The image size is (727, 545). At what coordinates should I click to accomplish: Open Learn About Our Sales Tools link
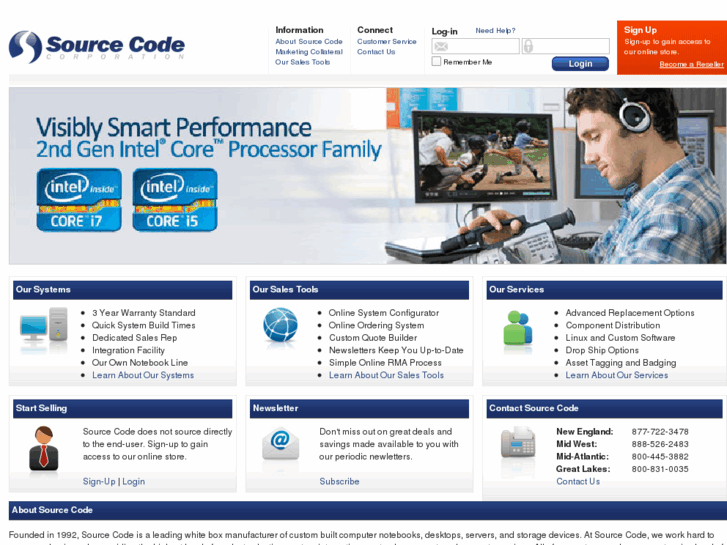click(x=386, y=375)
